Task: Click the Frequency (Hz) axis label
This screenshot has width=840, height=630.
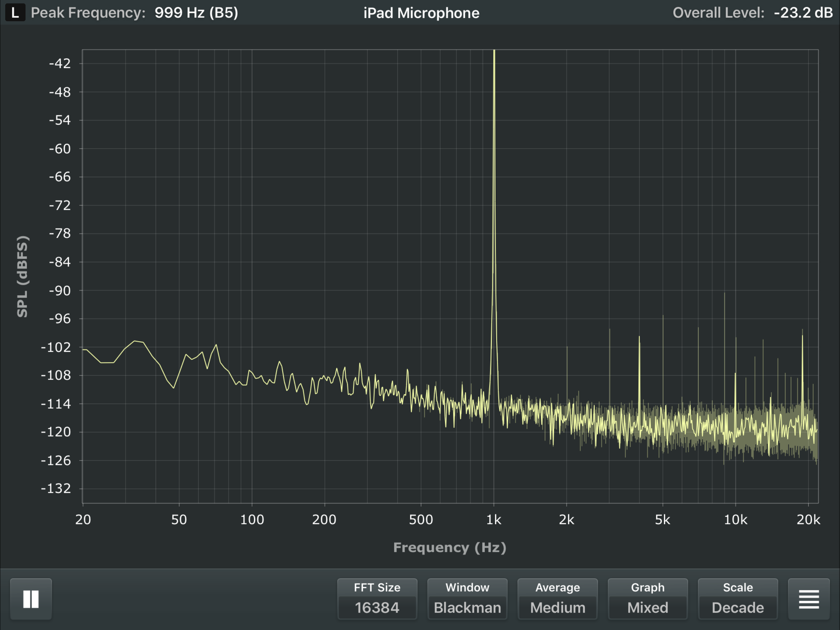Action: tap(450, 548)
